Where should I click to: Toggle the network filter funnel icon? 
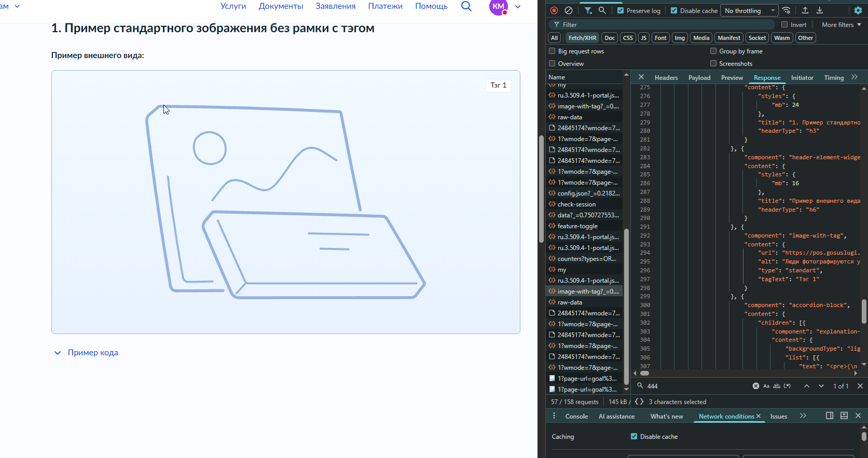click(588, 10)
